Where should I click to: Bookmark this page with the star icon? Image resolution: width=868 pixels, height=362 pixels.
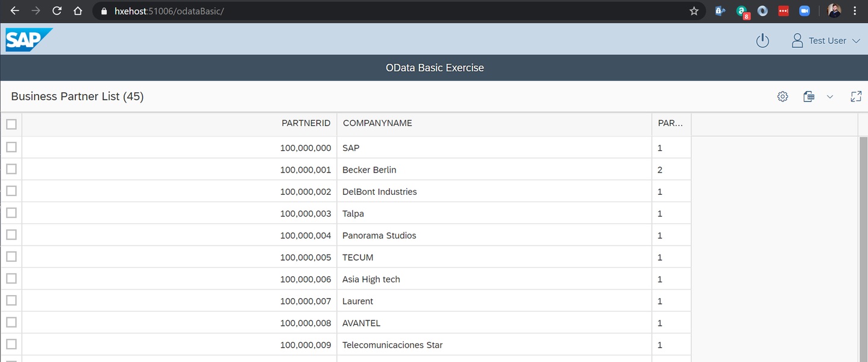(x=694, y=11)
